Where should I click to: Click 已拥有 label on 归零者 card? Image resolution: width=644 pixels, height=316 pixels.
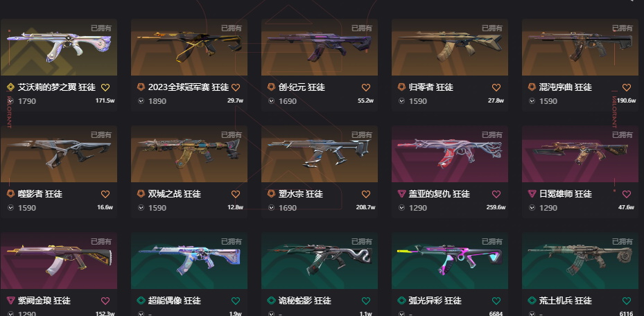tap(491, 28)
